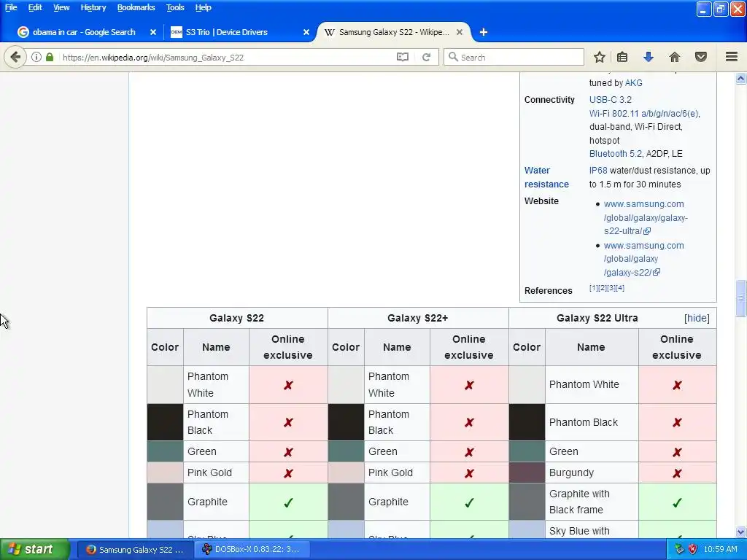Viewport: 747px width, 560px height.
Task: Click the vertical scrollbar thumb
Action: point(741,298)
